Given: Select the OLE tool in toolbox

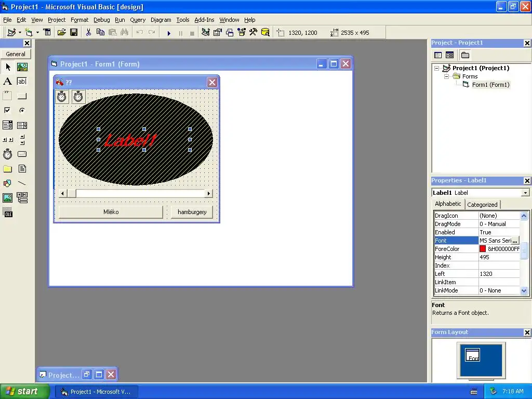Looking at the screenshot, I should [7, 212].
